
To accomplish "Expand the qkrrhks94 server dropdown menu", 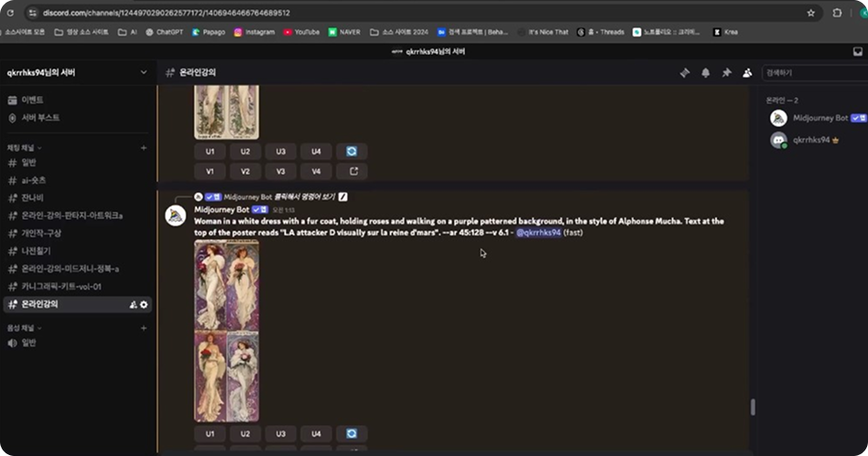I will (144, 72).
